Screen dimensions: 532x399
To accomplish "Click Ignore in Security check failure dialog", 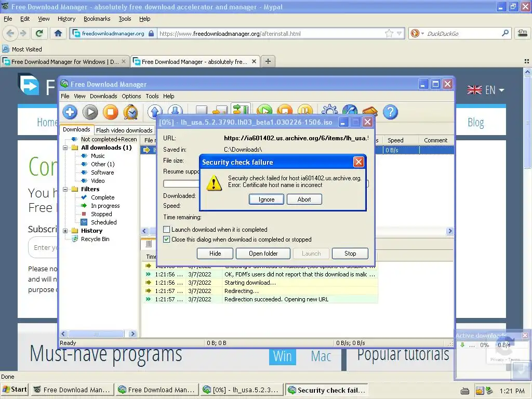I will [x=267, y=199].
